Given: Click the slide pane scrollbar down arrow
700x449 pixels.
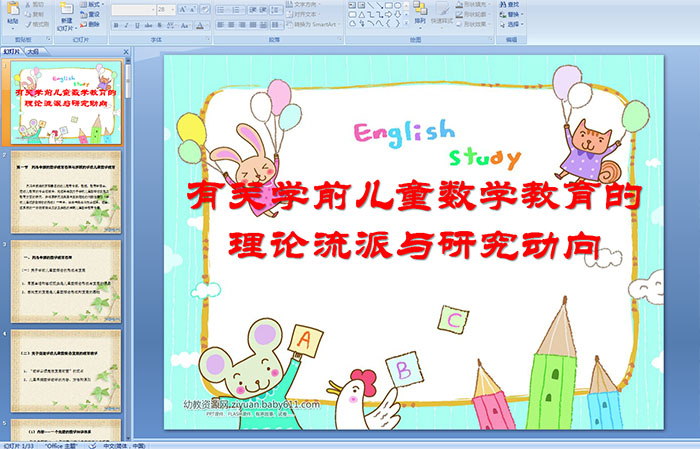Looking at the screenshot, I should point(129,438).
